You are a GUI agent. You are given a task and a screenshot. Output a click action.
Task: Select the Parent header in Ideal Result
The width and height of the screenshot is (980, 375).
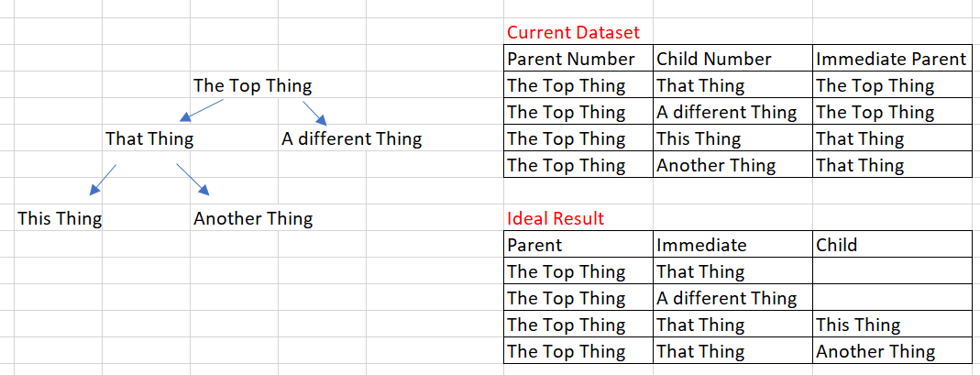click(534, 246)
